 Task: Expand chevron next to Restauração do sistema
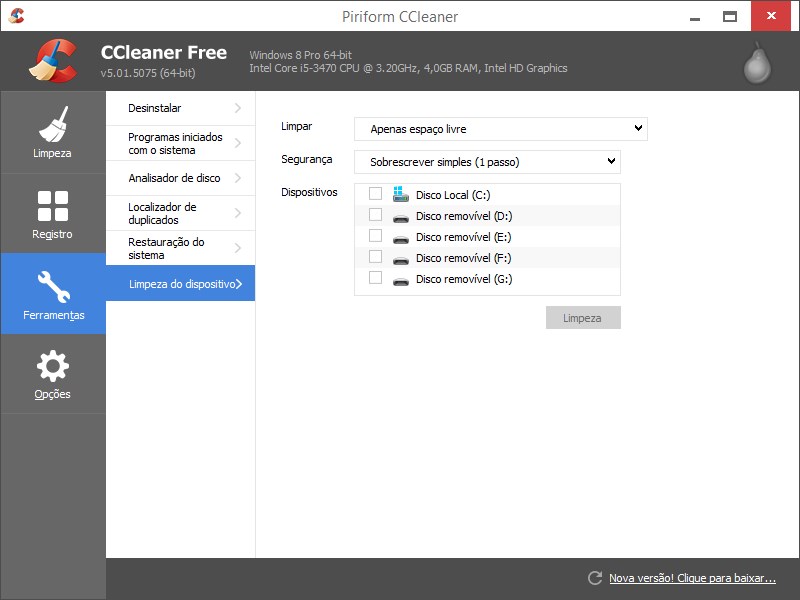[x=238, y=248]
